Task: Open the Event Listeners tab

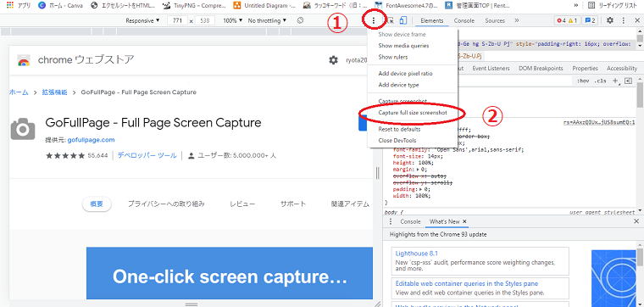Action: point(491,68)
